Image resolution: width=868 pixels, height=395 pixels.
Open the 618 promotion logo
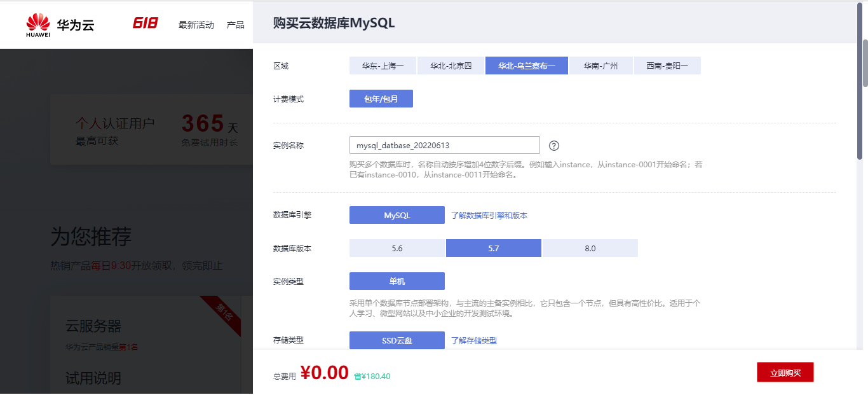coord(146,24)
